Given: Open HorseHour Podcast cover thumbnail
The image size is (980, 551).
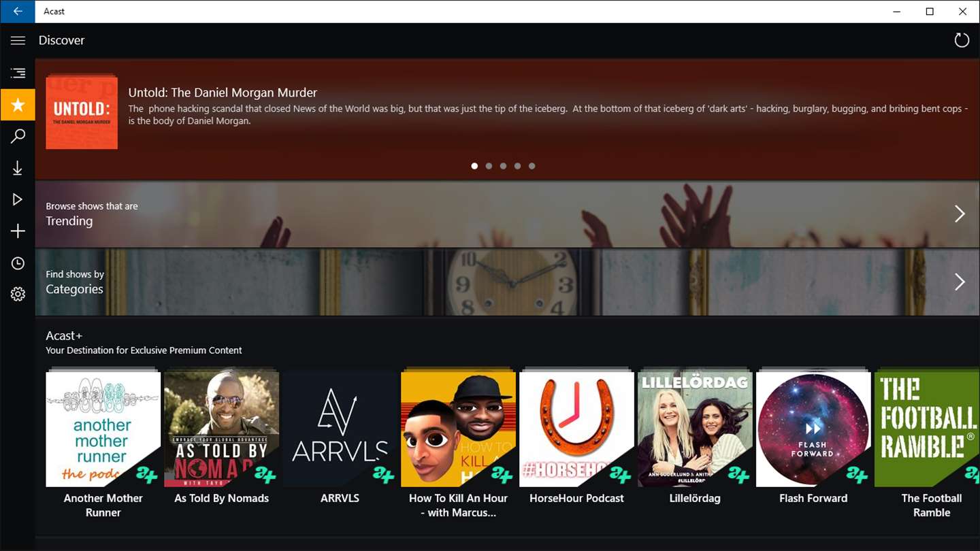Looking at the screenshot, I should point(577,429).
